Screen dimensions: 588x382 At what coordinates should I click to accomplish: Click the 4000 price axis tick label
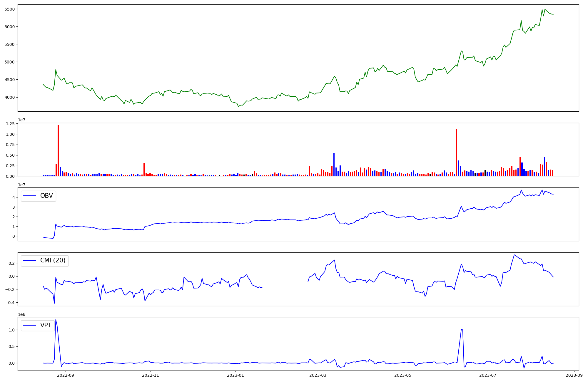click(9, 97)
